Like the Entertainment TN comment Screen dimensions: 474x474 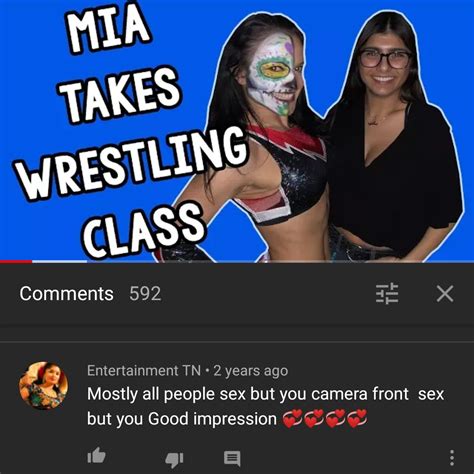click(x=96, y=456)
